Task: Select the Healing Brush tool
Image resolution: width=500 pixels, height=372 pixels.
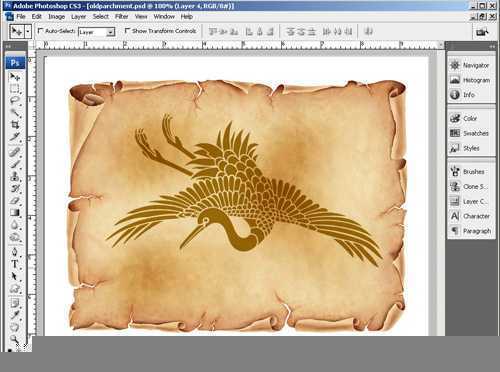Action: tap(15, 152)
